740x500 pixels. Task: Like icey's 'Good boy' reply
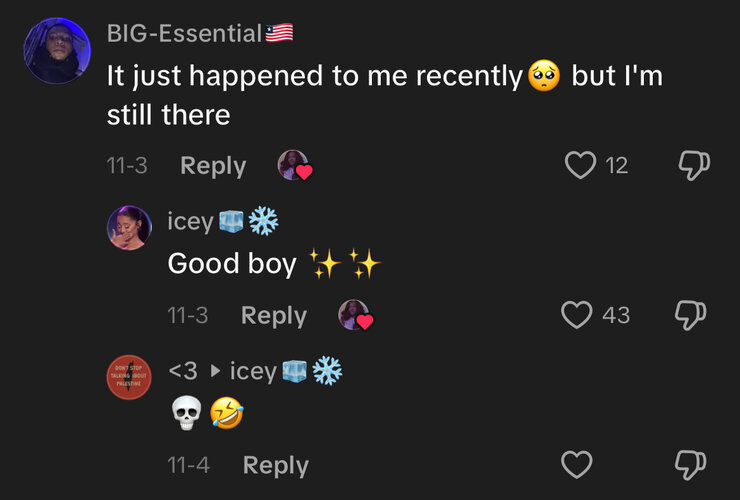click(577, 315)
